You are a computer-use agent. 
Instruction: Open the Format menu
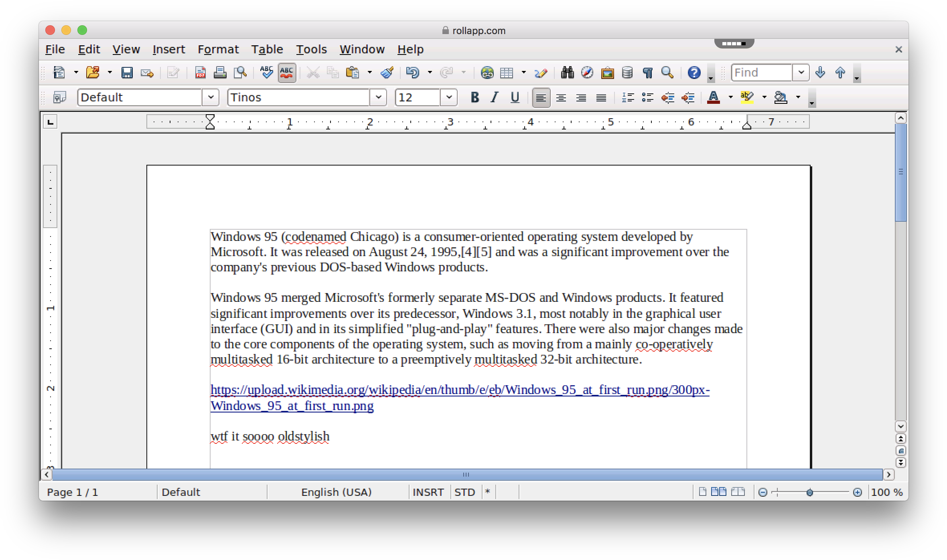218,49
